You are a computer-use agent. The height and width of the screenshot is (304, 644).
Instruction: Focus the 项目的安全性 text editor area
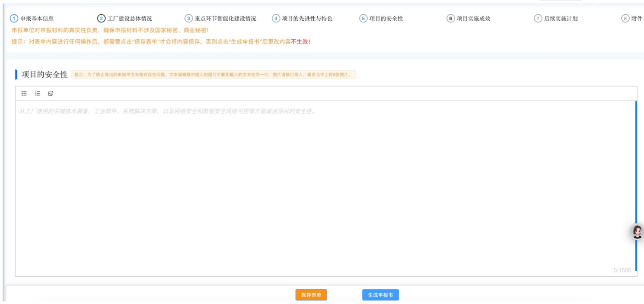pyautogui.click(x=325, y=188)
